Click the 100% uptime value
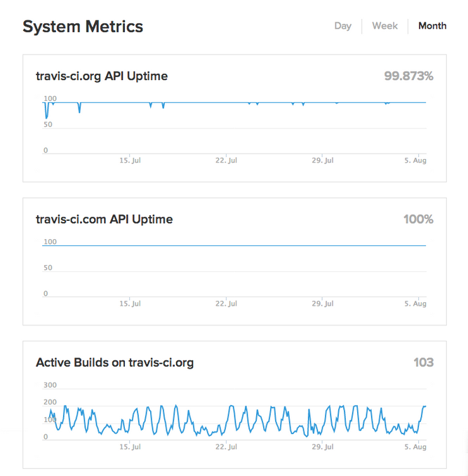The width and height of the screenshot is (468, 476). pyautogui.click(x=418, y=219)
